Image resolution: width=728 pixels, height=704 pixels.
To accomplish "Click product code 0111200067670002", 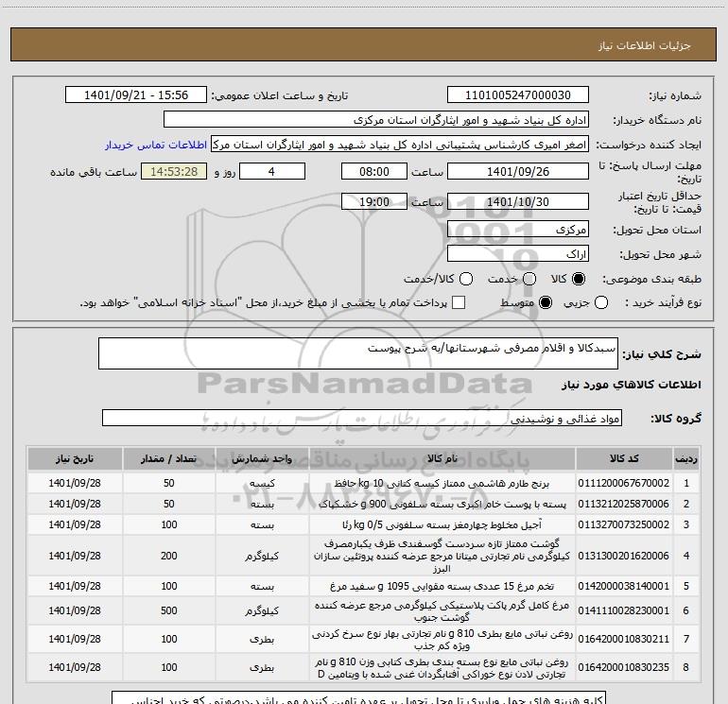I will click(624, 483).
